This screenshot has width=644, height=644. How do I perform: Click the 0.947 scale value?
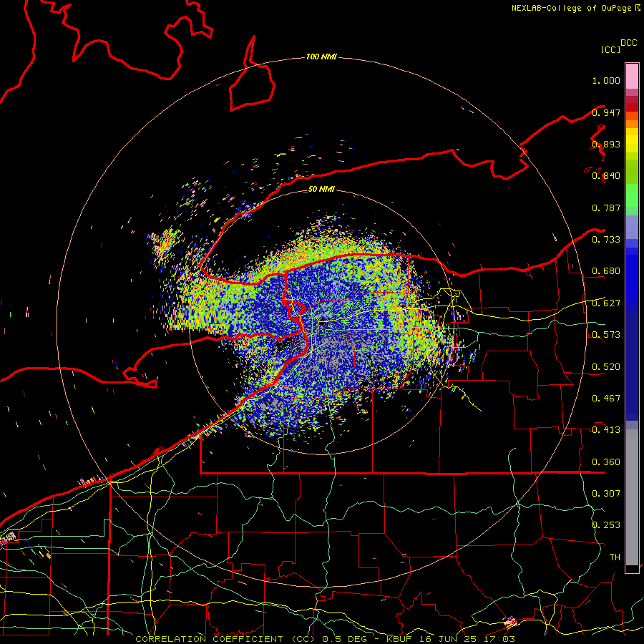coord(606,112)
